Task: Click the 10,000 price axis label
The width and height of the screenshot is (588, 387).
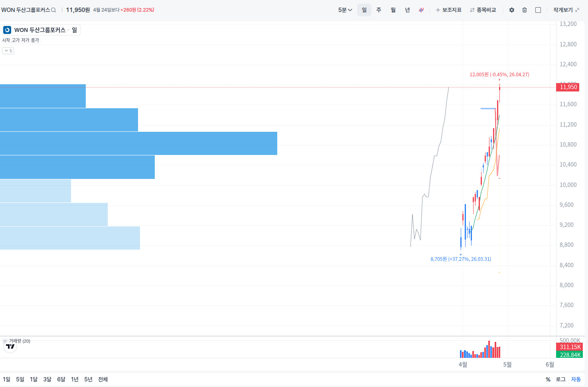Action: (x=568, y=185)
